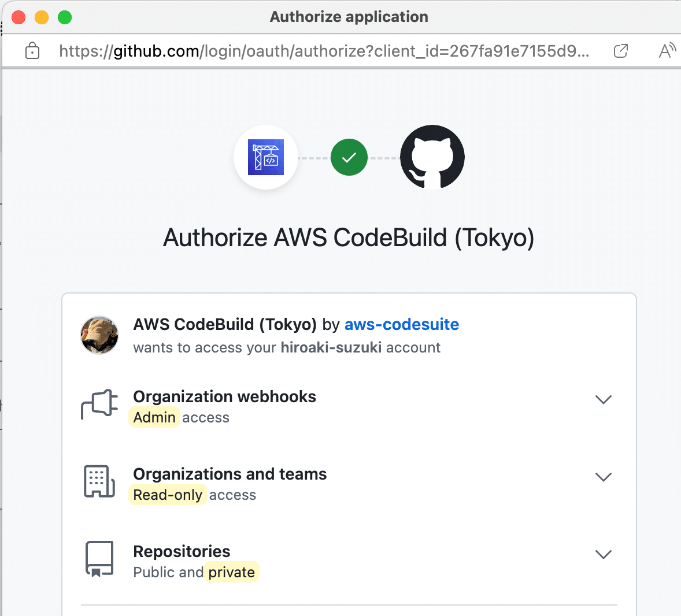Click the padlock icon in the address bar
Screen dimensions: 681x616
pos(32,51)
